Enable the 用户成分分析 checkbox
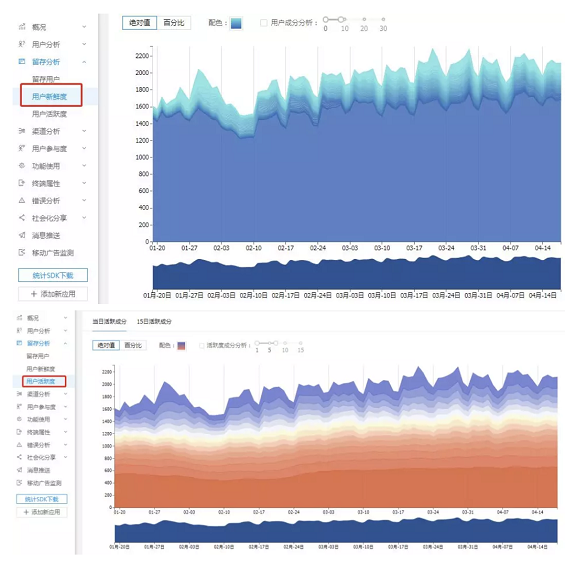Viewport: 565px width, 563px height. [x=263, y=23]
